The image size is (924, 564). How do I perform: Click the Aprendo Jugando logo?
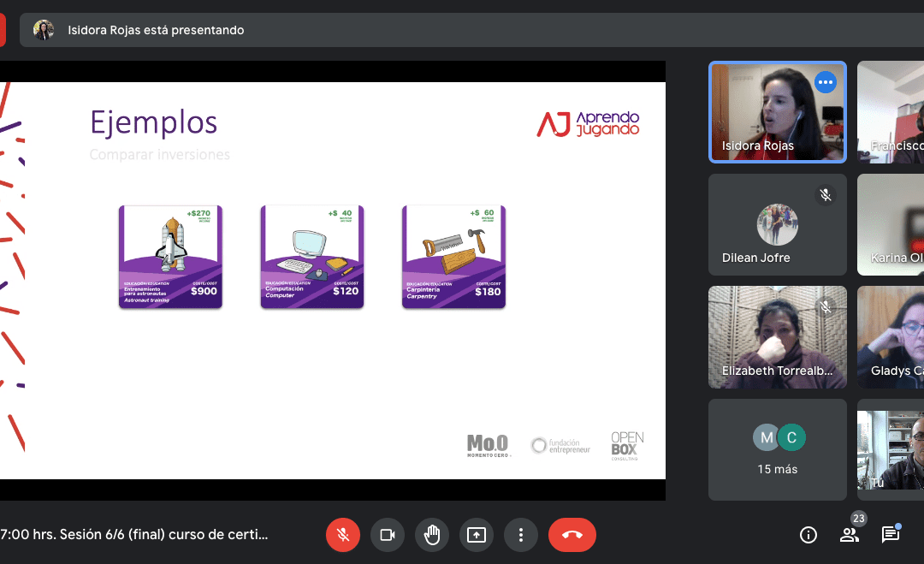(x=588, y=124)
